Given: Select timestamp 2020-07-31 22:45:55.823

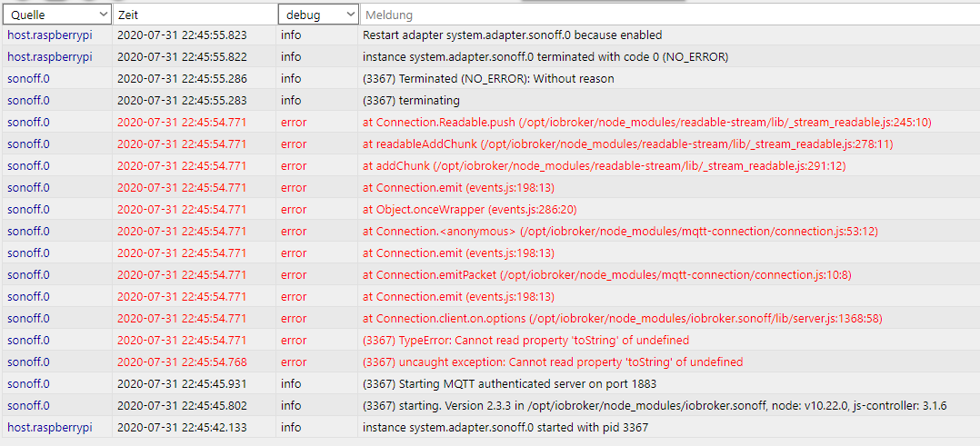Looking at the screenshot, I should (x=182, y=35).
